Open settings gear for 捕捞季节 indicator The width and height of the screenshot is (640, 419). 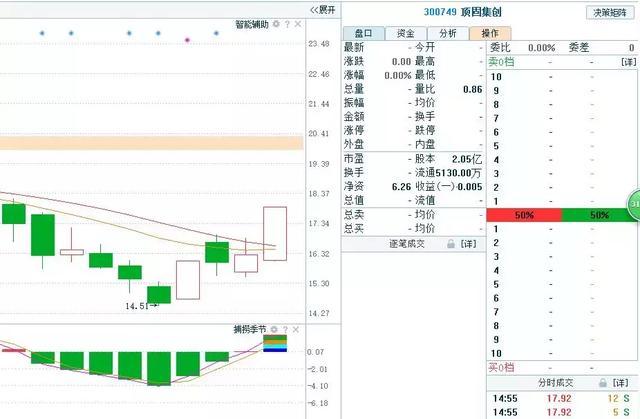click(x=274, y=329)
